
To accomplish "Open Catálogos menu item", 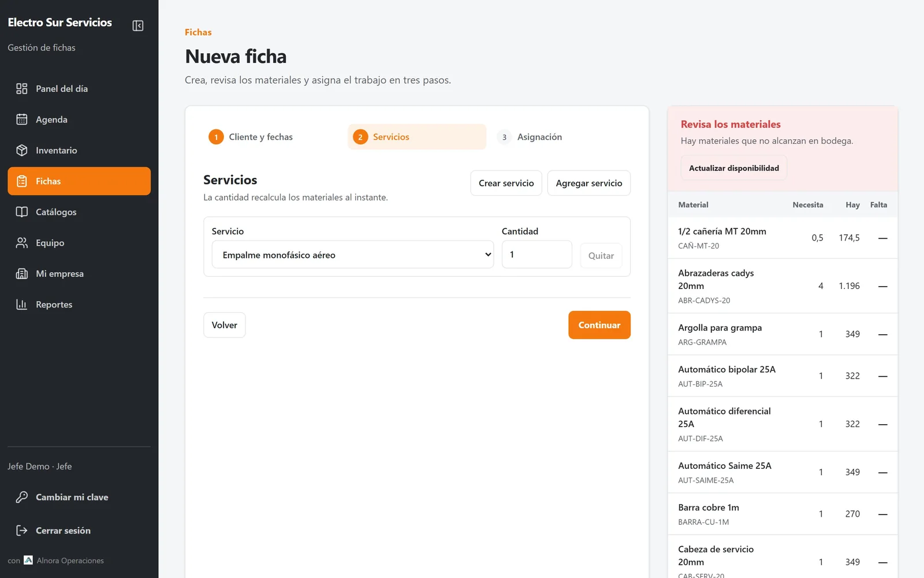I will (x=79, y=212).
